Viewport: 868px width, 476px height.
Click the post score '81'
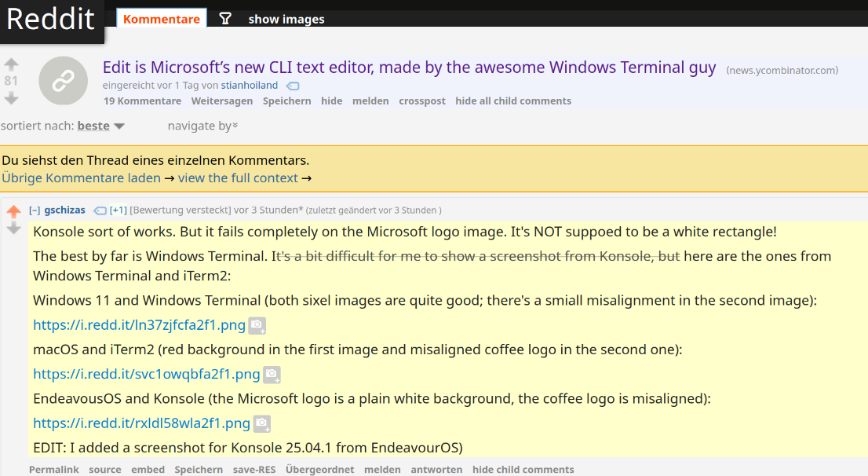point(11,81)
